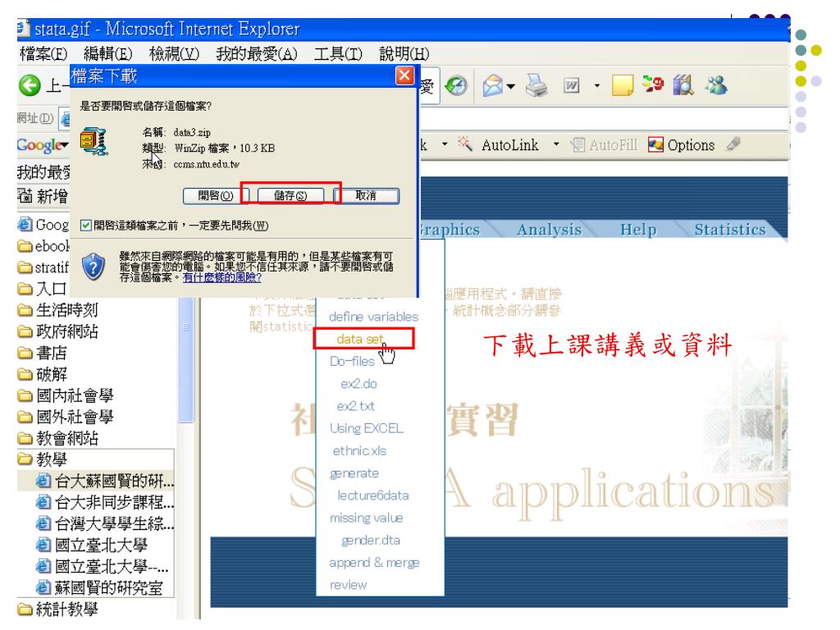840x630 pixels.
Task: Open favorite 台大蘇國賢的研...
Action: (105, 481)
